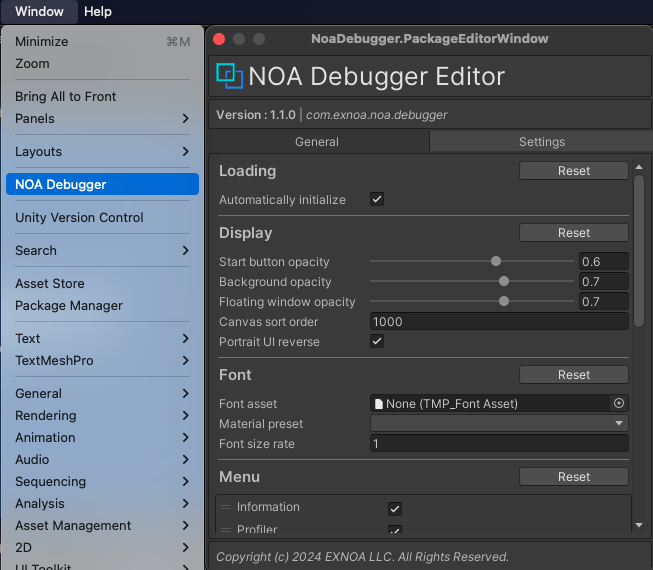Click the Canvas sort order field
Image resolution: width=653 pixels, height=570 pixels.
499,321
